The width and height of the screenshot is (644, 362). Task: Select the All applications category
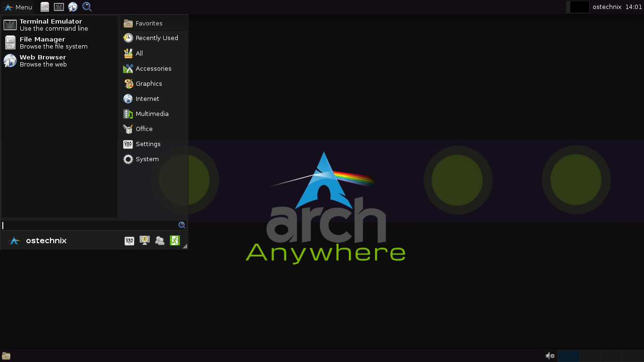(x=154, y=53)
